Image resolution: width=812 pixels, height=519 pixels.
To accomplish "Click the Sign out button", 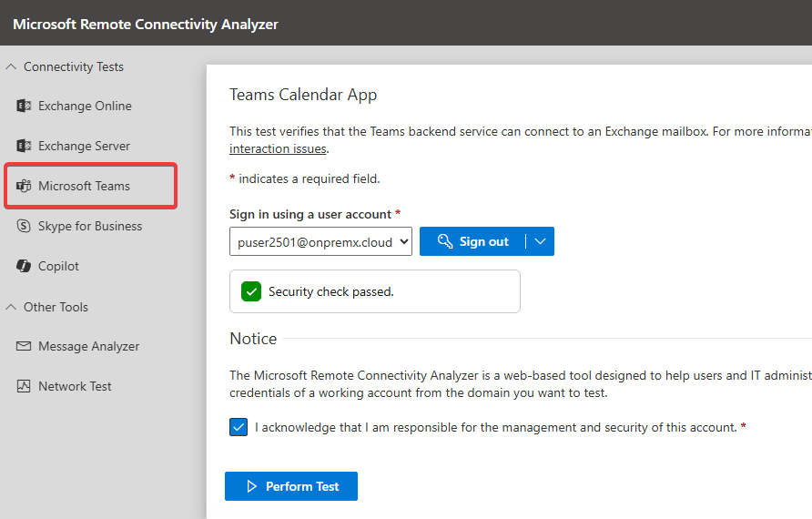I will tap(472, 241).
